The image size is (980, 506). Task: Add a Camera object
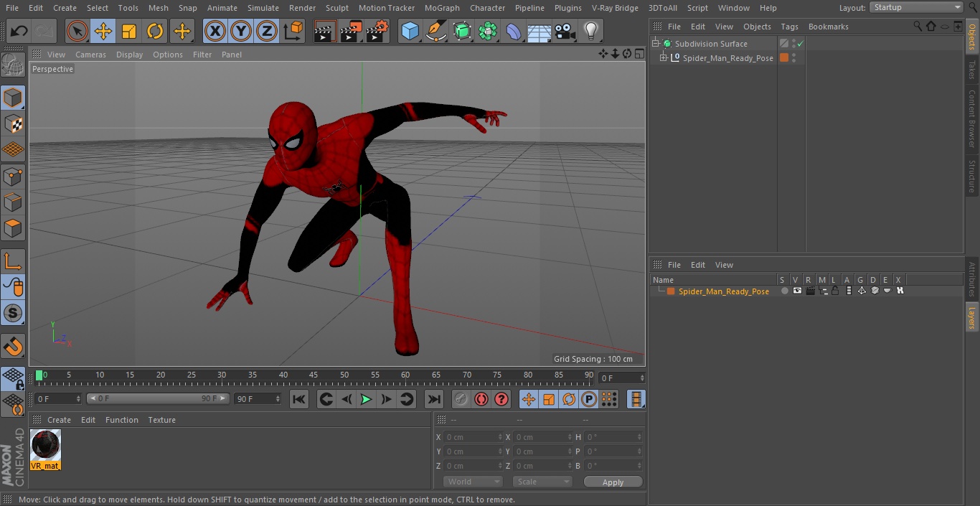tap(565, 31)
